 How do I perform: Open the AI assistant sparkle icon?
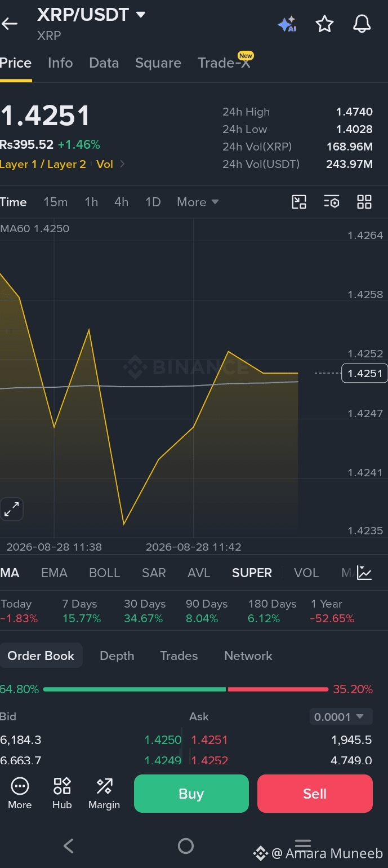287,24
